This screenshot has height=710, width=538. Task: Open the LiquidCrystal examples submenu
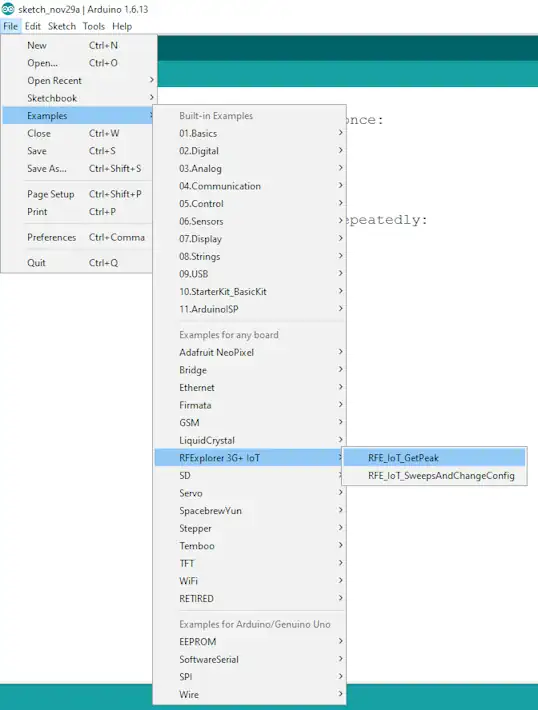(x=250, y=440)
